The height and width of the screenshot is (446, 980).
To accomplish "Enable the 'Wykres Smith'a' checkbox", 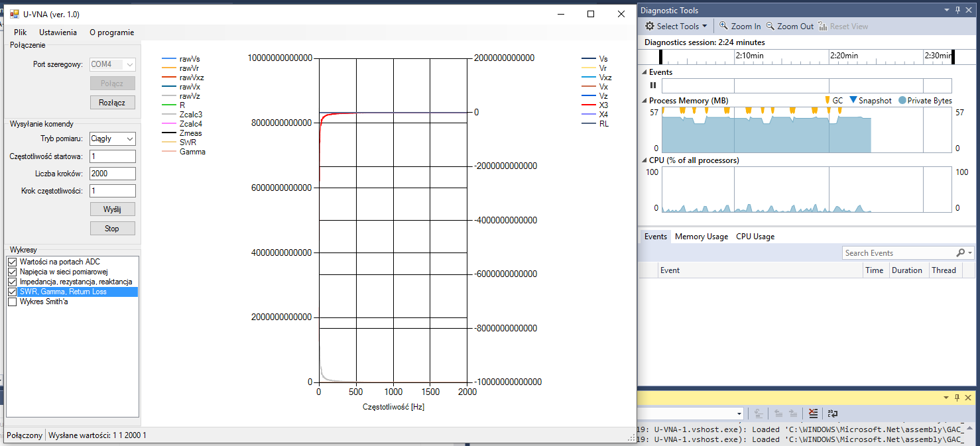I will coord(12,302).
